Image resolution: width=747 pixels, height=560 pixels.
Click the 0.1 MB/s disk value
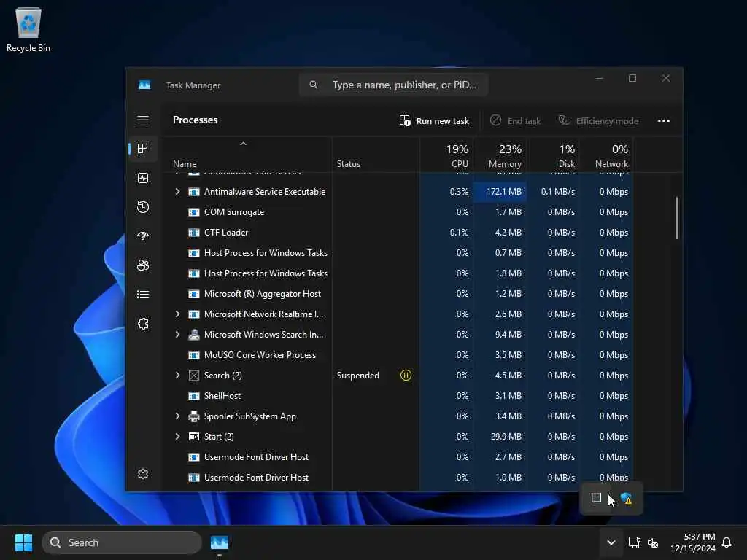tap(558, 192)
